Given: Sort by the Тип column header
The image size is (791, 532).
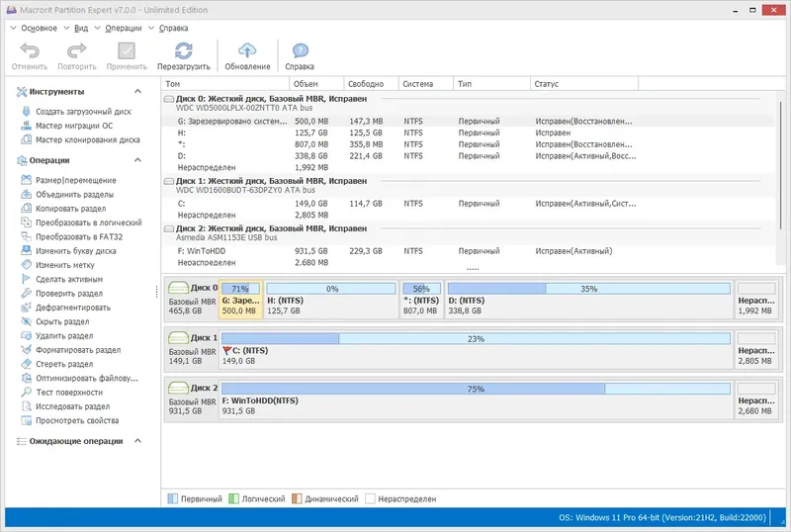Looking at the screenshot, I should pyautogui.click(x=492, y=84).
